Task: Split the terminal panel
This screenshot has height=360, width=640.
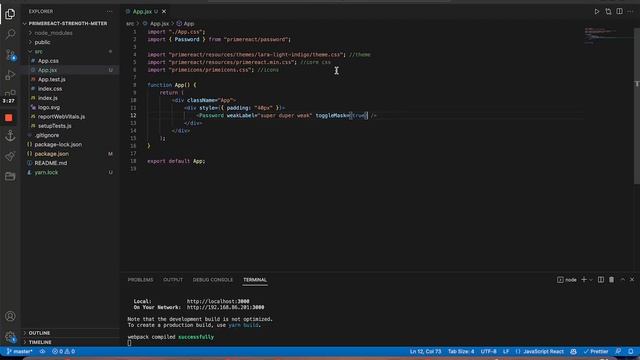Action: coord(601,280)
